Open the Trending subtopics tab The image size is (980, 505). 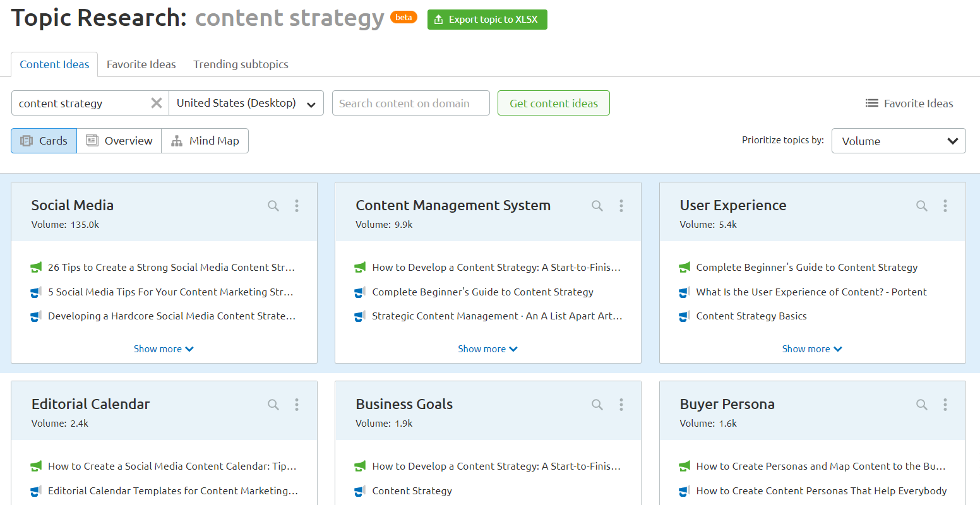click(x=241, y=64)
